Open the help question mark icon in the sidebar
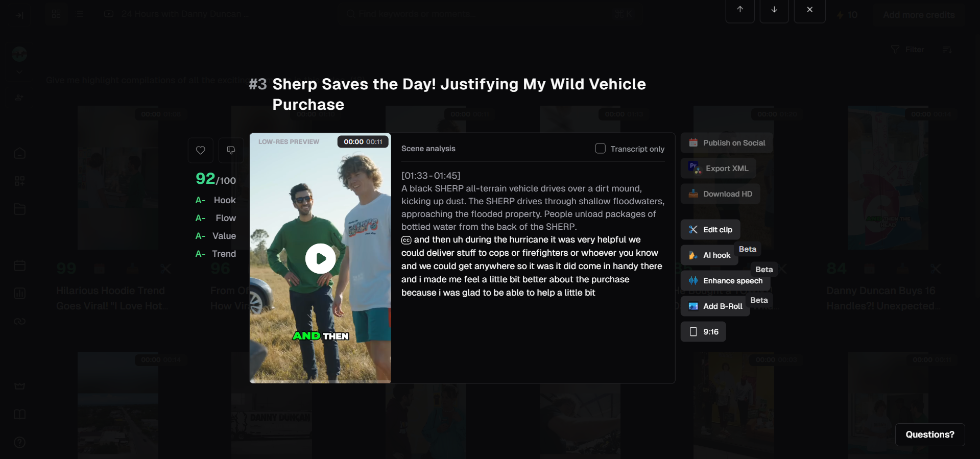The width and height of the screenshot is (980, 459). coord(19,442)
